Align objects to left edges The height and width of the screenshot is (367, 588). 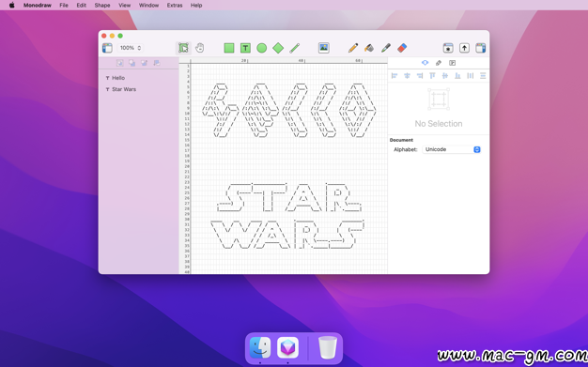395,76
